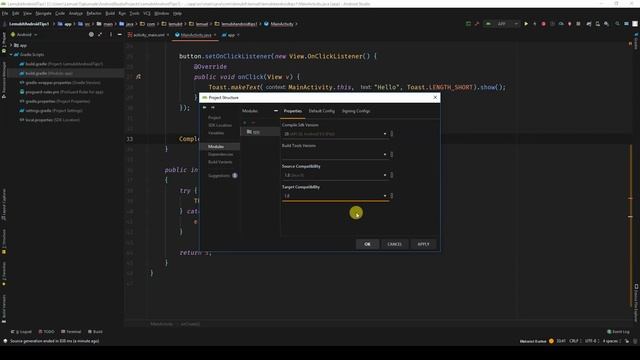Select the MainActivity.java editor tab
This screenshot has height=360, width=640.
196,35
